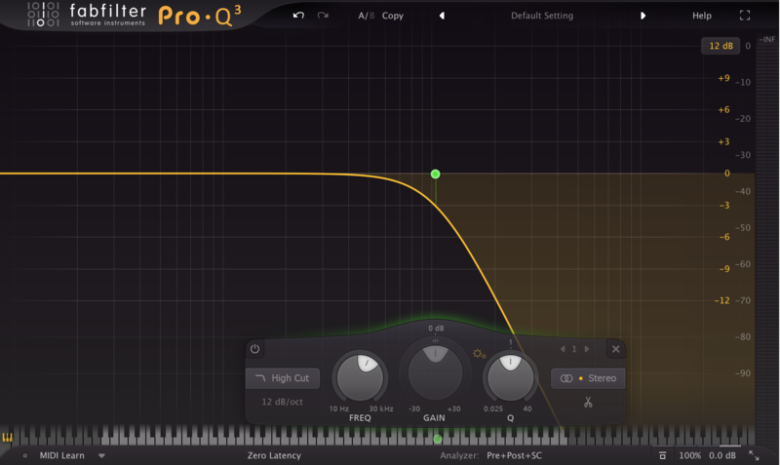This screenshot has width=780, height=465.
Task: Click the MIDI indicator dot
Action: (25, 456)
